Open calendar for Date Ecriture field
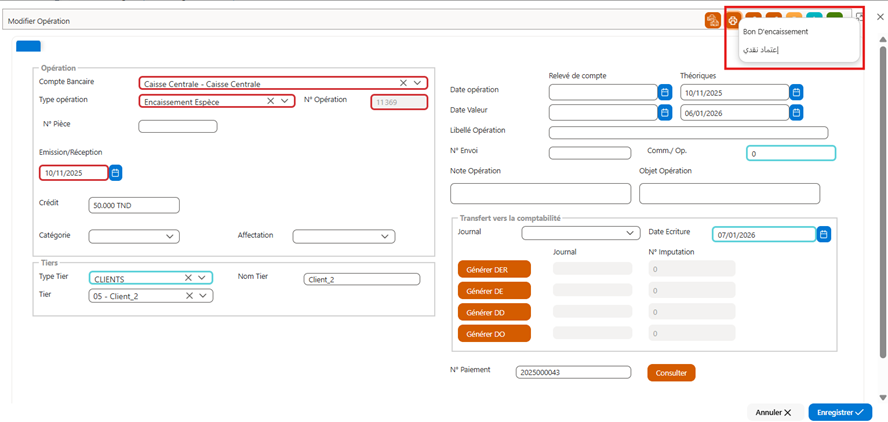This screenshot has height=422, width=888. tap(825, 234)
